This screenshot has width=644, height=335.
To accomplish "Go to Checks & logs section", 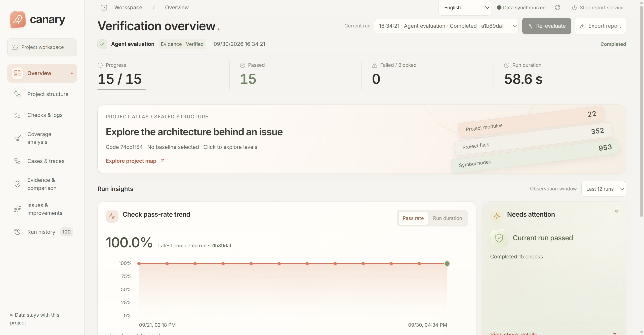I will (x=42, y=115).
